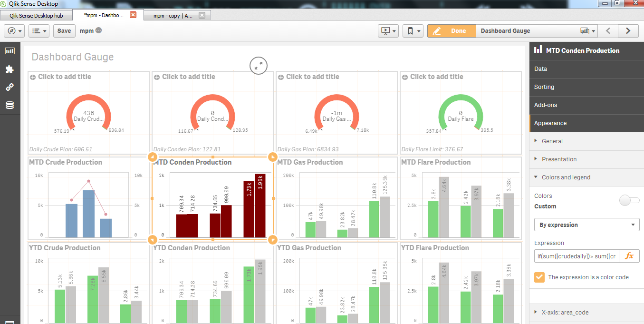
Task: Open the bookmarks dropdown
Action: 413,31
